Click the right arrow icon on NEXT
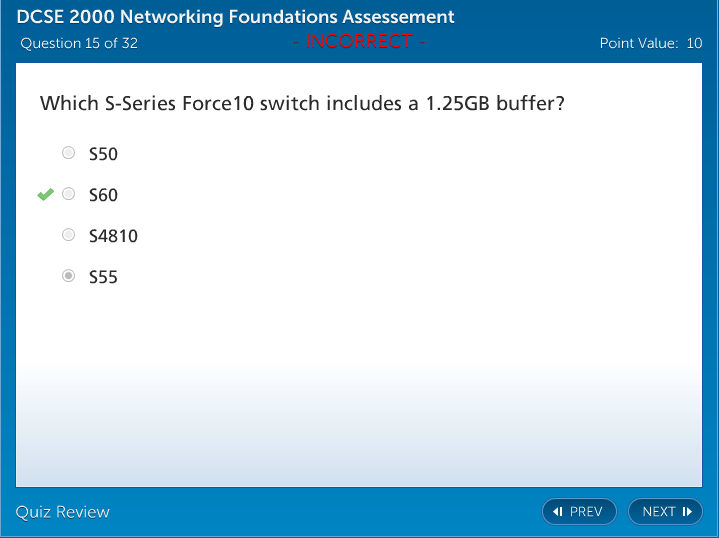The image size is (719, 538). pos(687,512)
